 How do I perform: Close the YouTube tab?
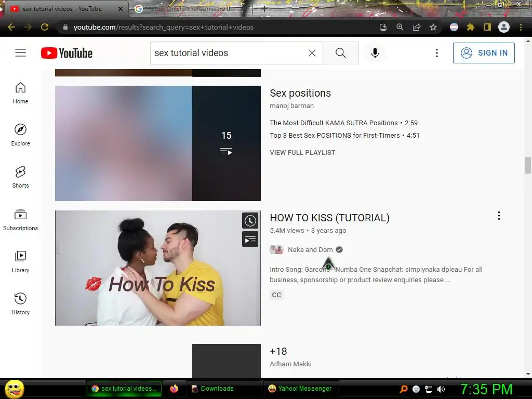120,9
